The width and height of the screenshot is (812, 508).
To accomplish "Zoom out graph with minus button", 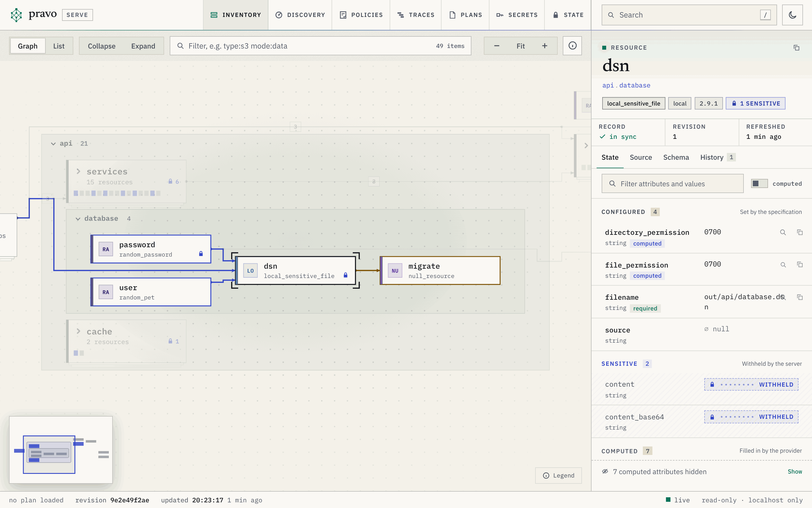I will tap(497, 46).
